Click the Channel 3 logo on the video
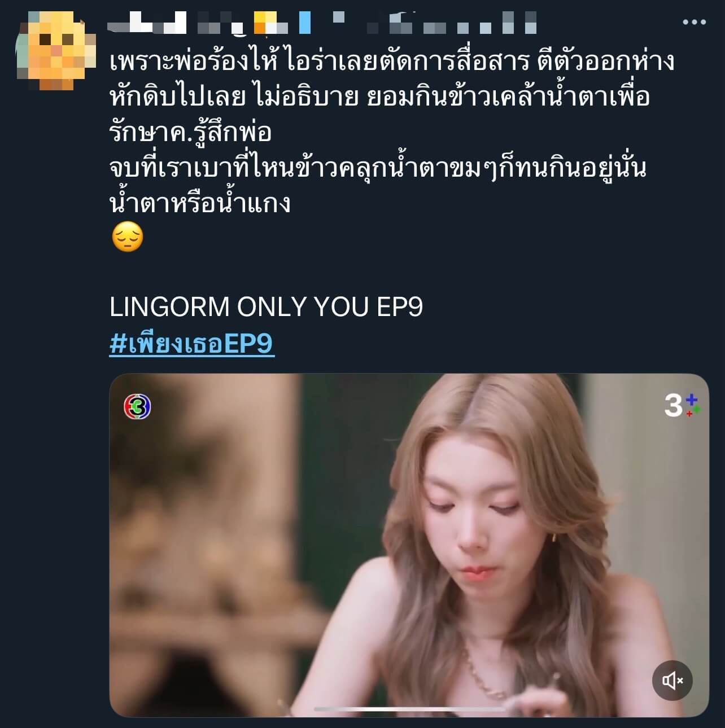The height and width of the screenshot is (728, 725). 137,406
